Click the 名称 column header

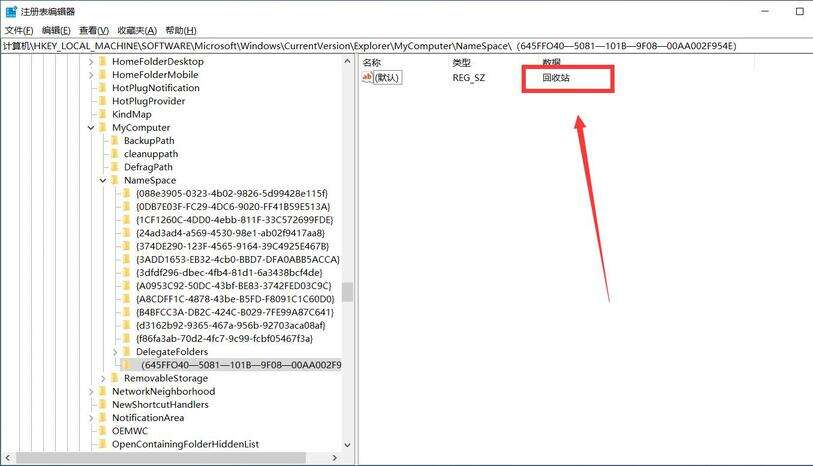[372, 63]
